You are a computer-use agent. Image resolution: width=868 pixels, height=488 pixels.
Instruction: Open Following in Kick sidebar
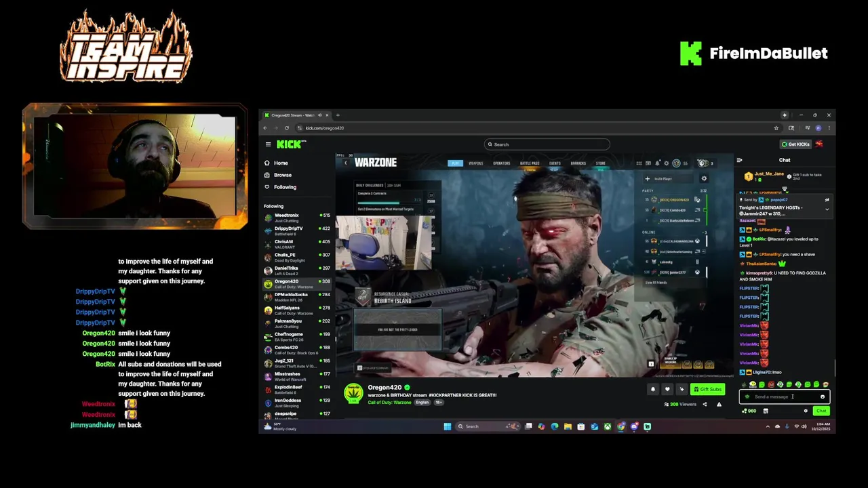(297, 187)
